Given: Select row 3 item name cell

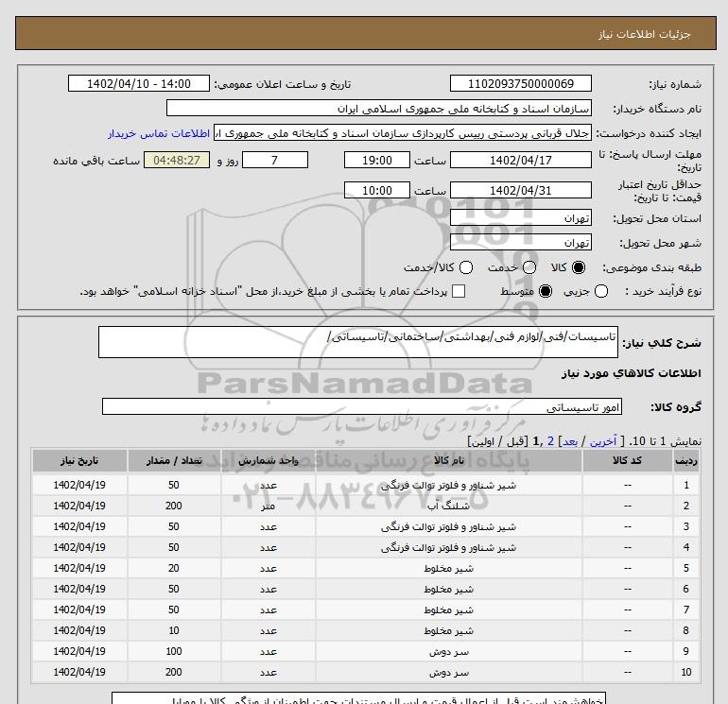Looking at the screenshot, I should [448, 527].
